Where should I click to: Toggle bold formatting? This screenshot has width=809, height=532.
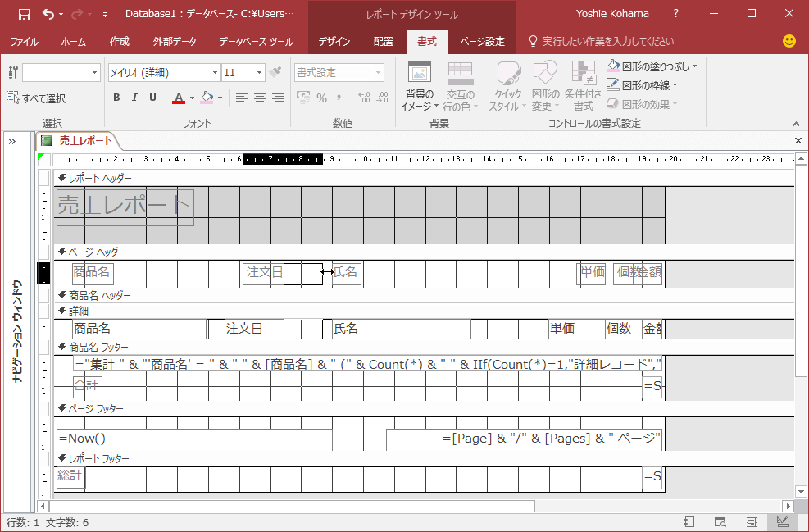pyautogui.click(x=116, y=98)
